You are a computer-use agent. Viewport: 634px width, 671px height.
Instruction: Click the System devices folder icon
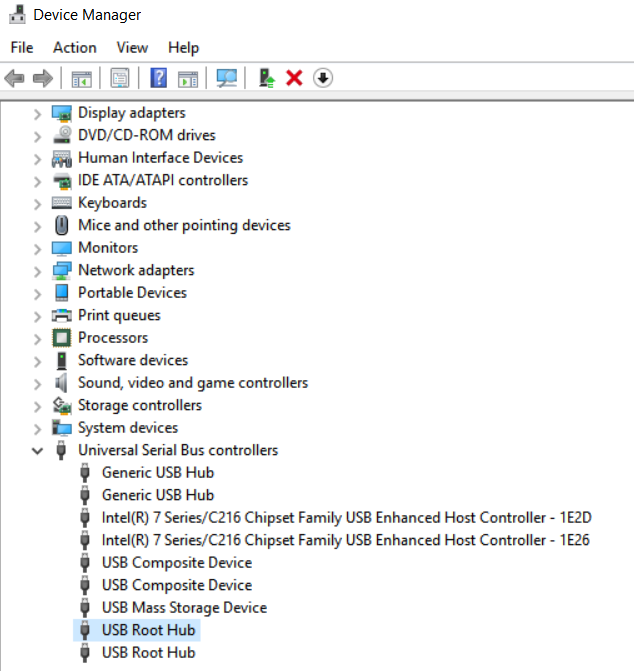pos(62,428)
